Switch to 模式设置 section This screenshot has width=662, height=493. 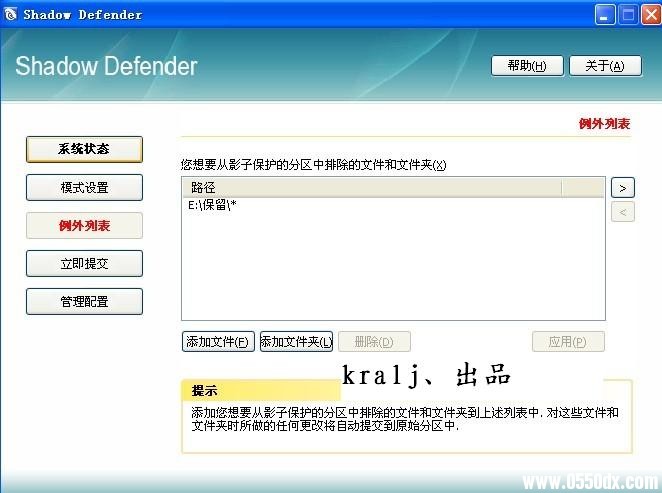pos(84,187)
